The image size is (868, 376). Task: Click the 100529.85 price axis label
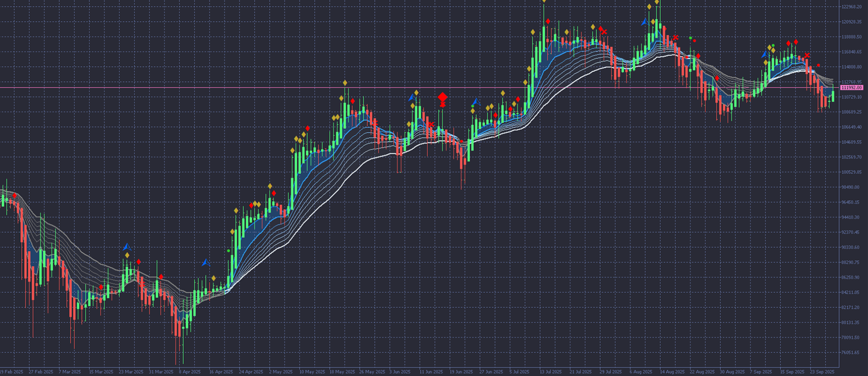pos(852,172)
